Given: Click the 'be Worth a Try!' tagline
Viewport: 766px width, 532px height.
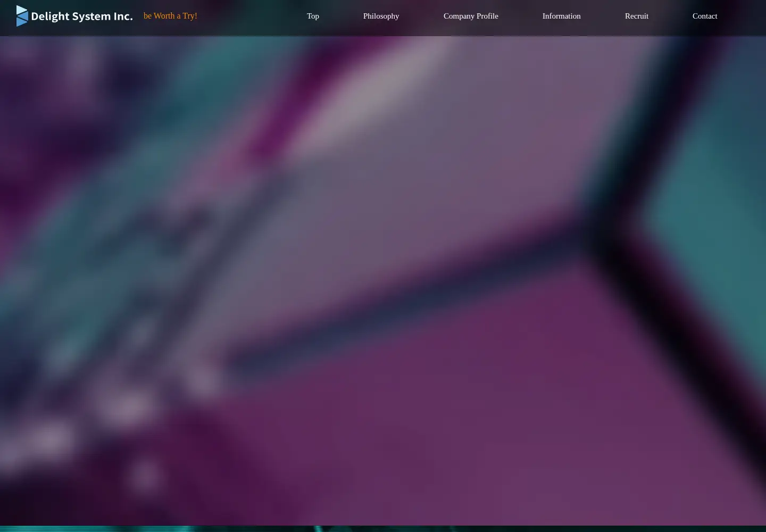Looking at the screenshot, I should pyautogui.click(x=170, y=16).
